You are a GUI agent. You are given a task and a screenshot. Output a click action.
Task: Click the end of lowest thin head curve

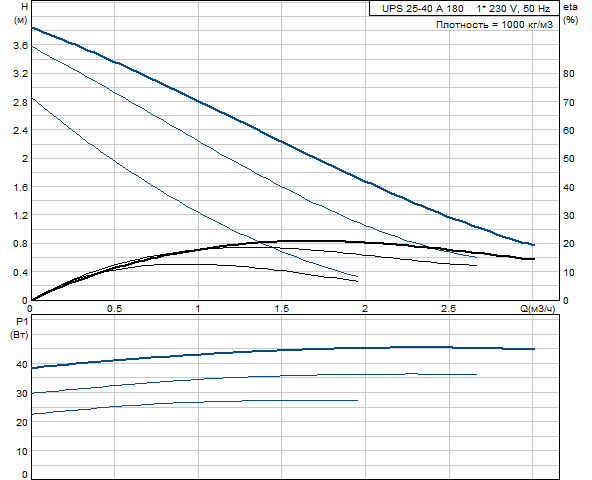[357, 276]
